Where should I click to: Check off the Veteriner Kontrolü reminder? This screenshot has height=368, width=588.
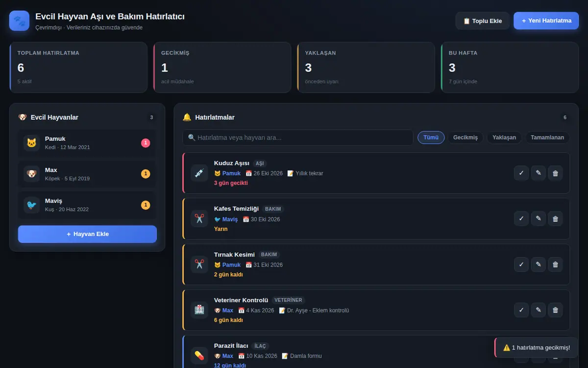coord(521,310)
